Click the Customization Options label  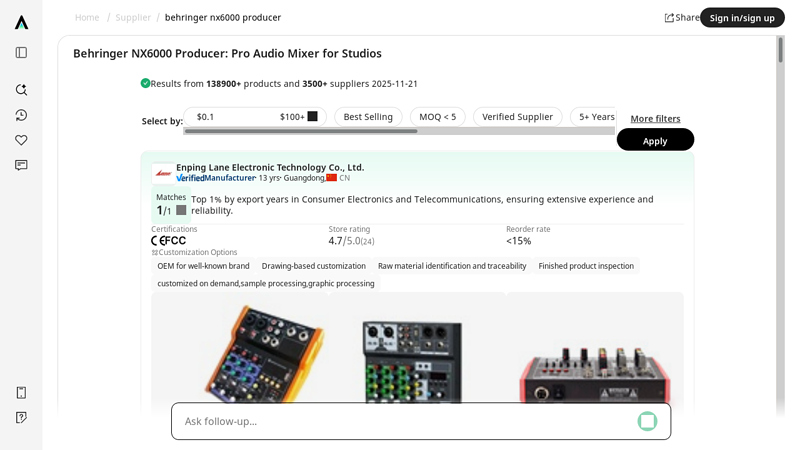(x=198, y=252)
